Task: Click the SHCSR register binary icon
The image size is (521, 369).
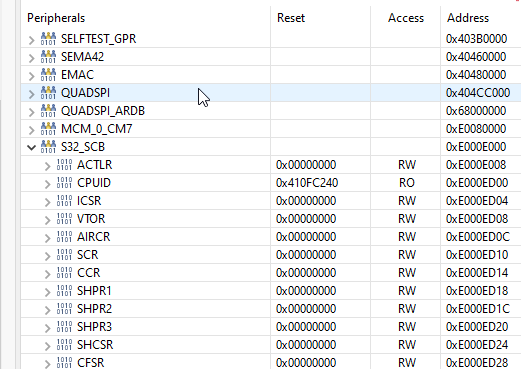Action: coord(64,345)
